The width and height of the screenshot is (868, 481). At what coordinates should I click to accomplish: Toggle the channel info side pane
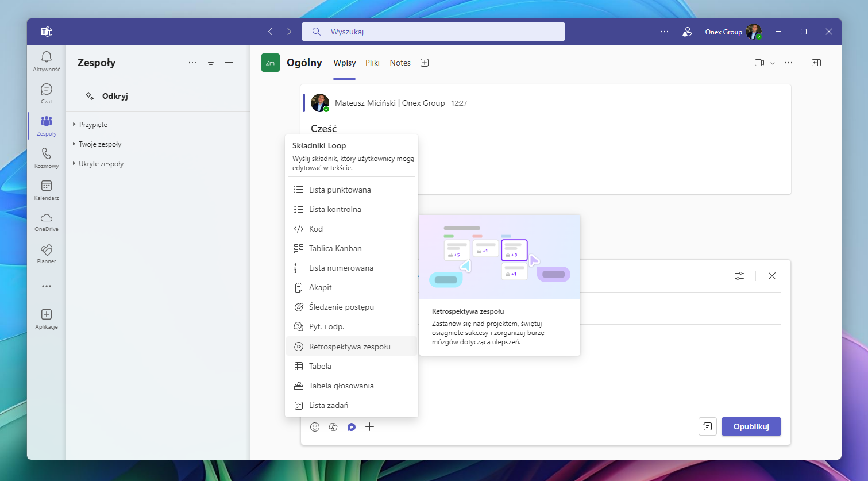[816, 63]
